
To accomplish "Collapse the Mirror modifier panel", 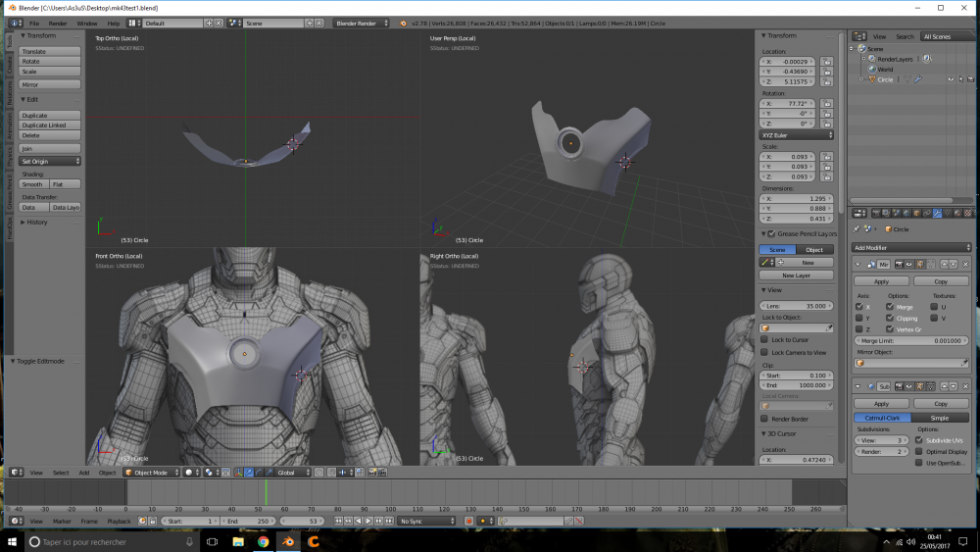I will click(x=858, y=265).
